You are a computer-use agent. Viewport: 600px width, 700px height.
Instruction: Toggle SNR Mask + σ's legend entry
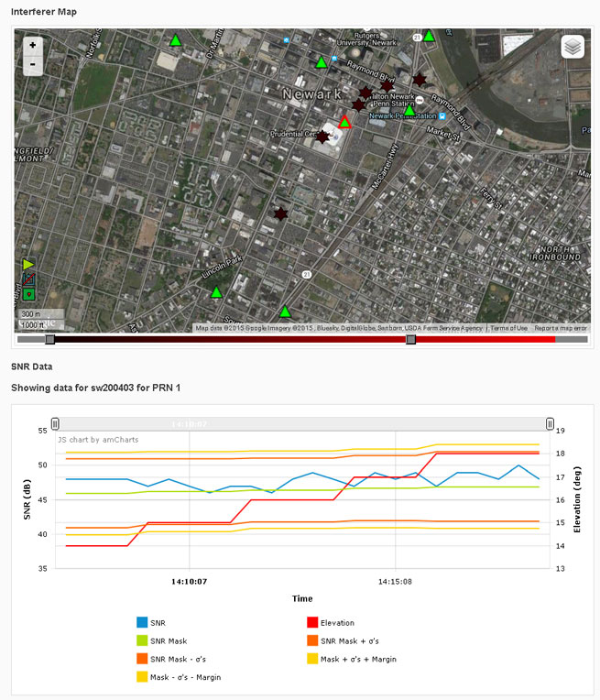pos(312,640)
